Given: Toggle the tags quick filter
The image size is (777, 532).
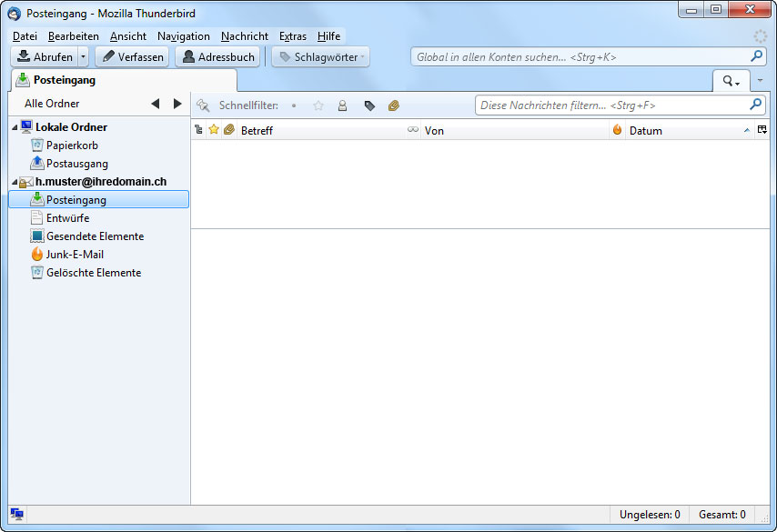Looking at the screenshot, I should pos(369,105).
